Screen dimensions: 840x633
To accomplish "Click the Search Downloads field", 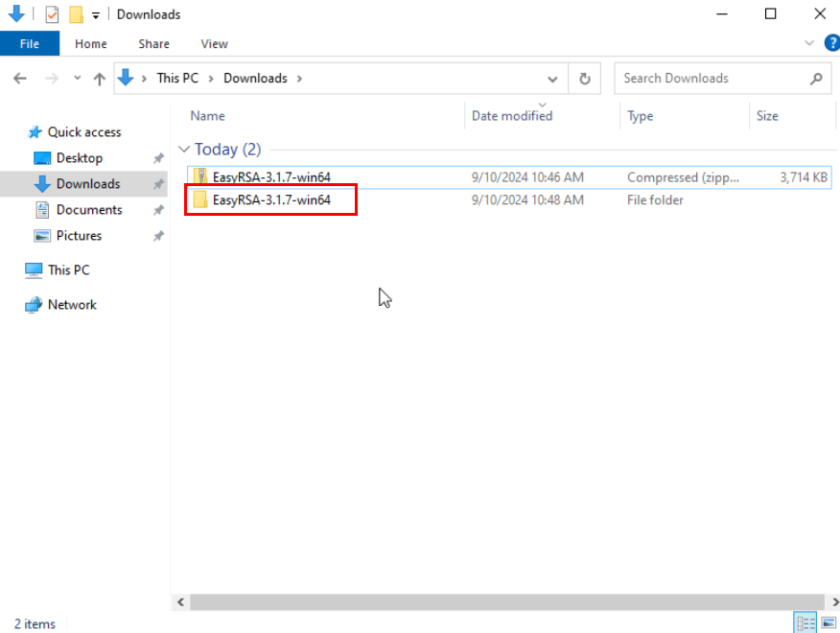I will pos(714,79).
